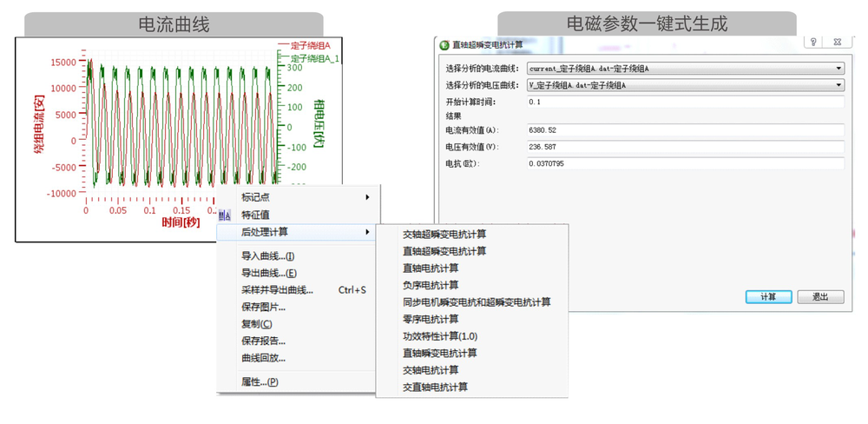This screenshot has height=424, width=868.
Task: Click the green dialog title bar icon
Action: tap(444, 43)
